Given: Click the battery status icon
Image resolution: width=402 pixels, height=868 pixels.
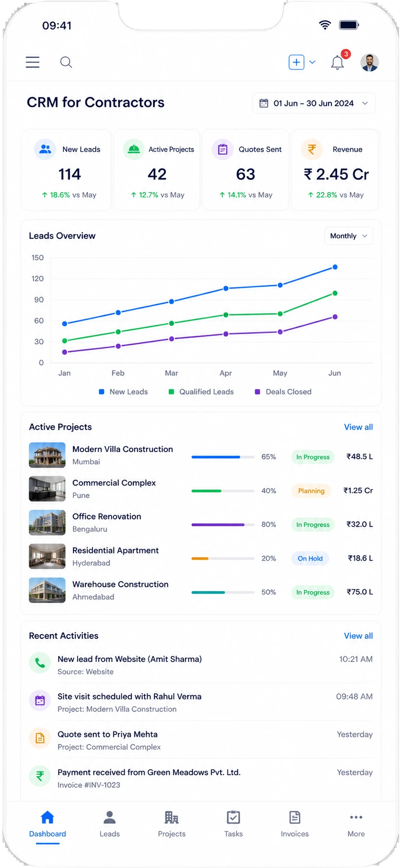Looking at the screenshot, I should point(349,25).
